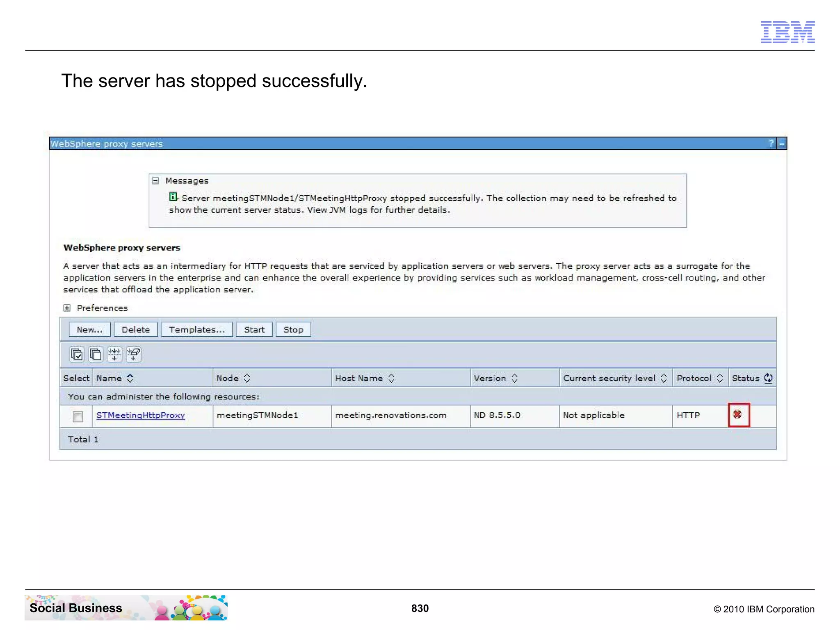Click the Select All items icon

click(x=77, y=354)
